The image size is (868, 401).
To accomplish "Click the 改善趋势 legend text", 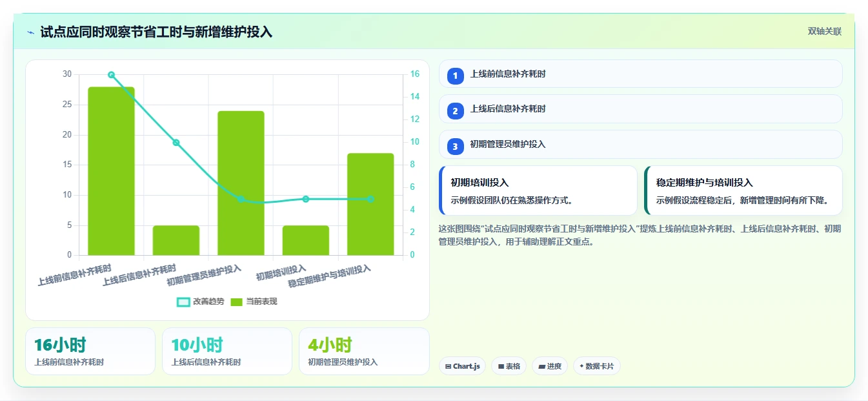I will click(208, 302).
